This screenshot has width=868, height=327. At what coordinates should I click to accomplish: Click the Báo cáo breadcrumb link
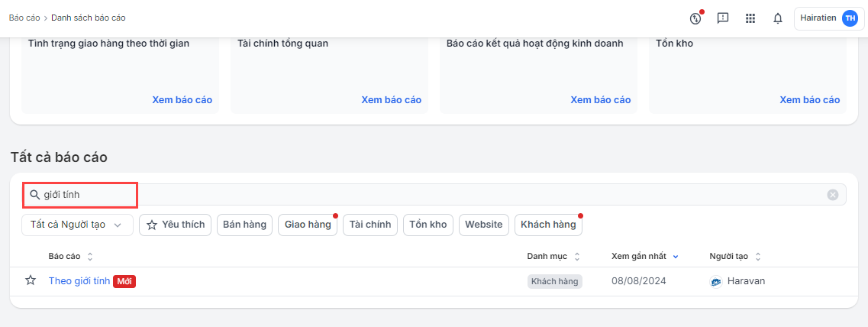(x=24, y=17)
